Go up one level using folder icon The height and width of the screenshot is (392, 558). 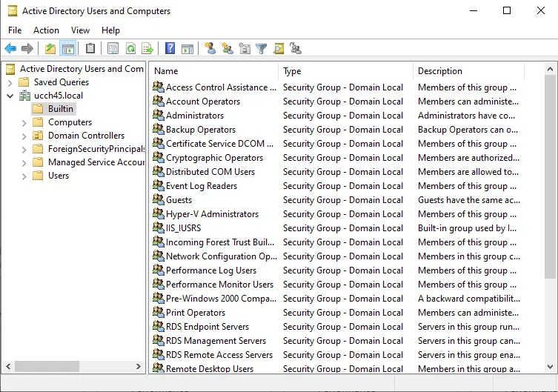[50, 49]
